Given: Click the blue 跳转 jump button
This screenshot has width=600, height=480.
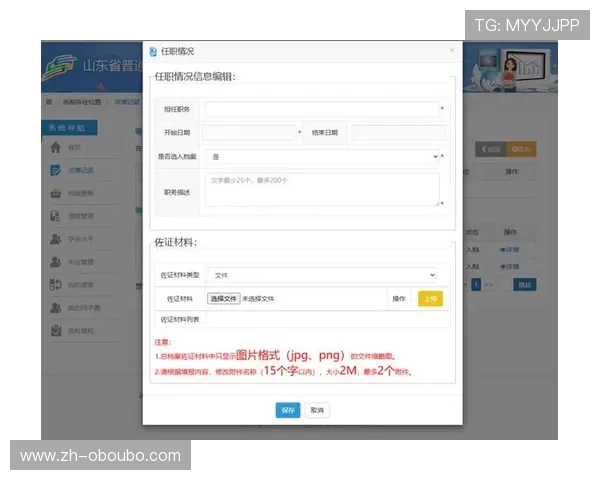Looking at the screenshot, I should pos(525,284).
